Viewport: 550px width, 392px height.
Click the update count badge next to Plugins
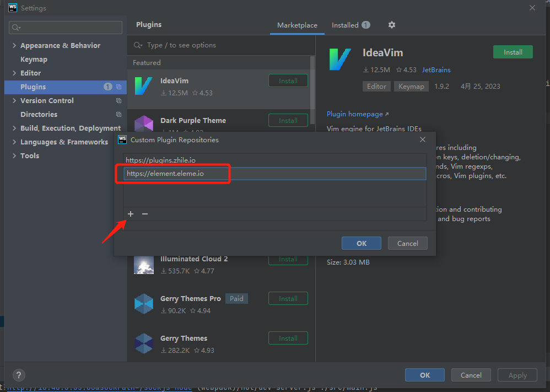[107, 87]
